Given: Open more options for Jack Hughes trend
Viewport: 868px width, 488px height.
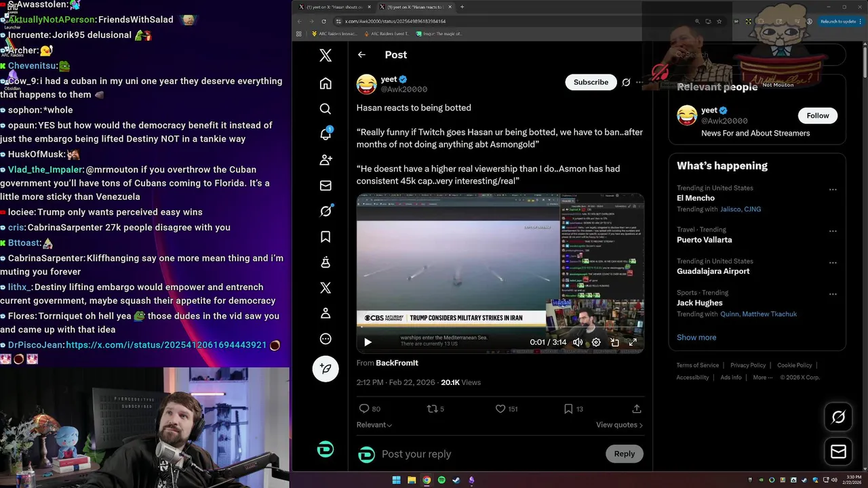Looking at the screenshot, I should pyautogui.click(x=833, y=294).
